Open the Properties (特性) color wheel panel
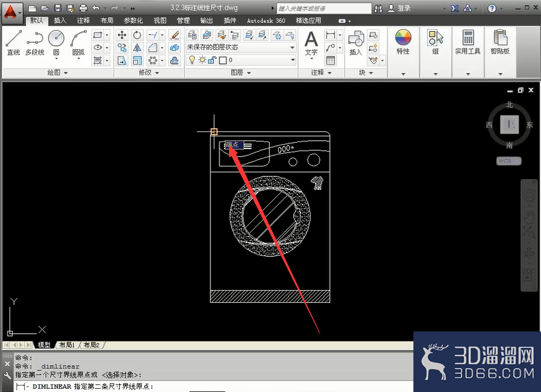 (403, 43)
